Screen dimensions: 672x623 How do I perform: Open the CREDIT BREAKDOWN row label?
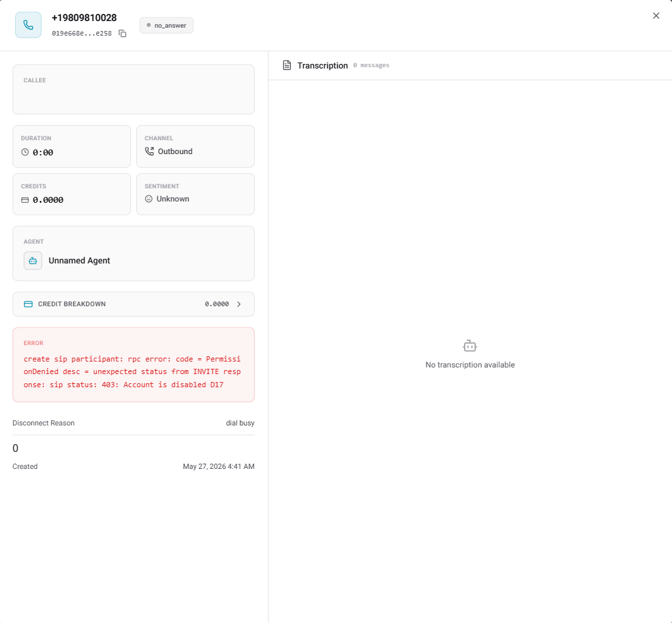pyautogui.click(x=72, y=304)
